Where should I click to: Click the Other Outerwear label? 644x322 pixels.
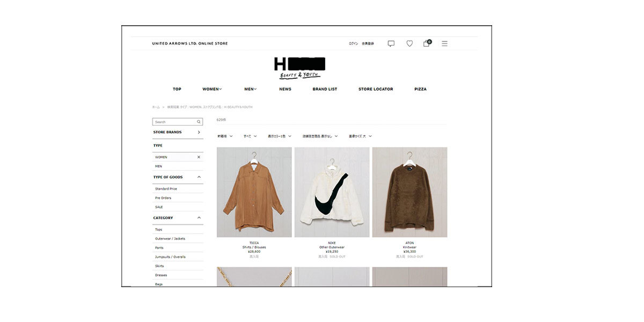point(332,247)
